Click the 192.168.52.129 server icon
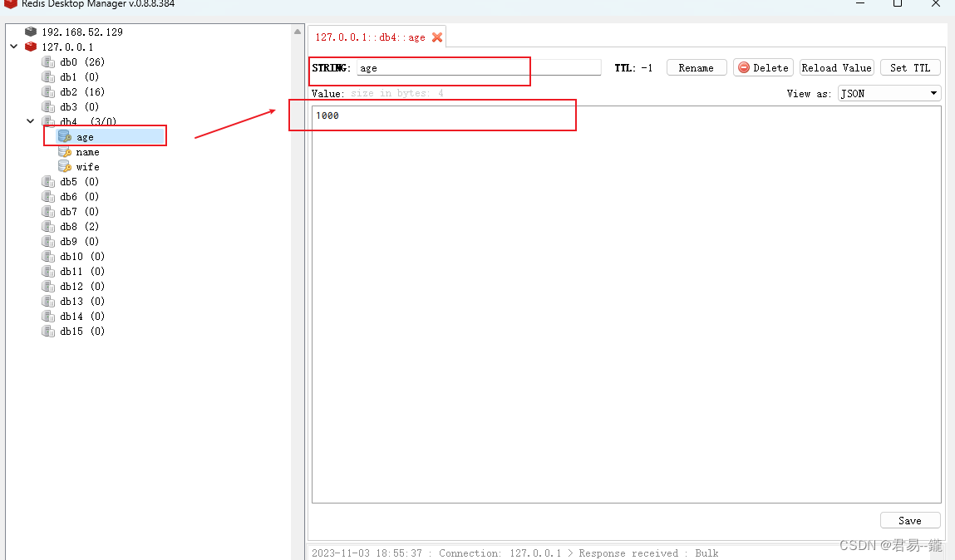The width and height of the screenshot is (955, 560). point(31,32)
